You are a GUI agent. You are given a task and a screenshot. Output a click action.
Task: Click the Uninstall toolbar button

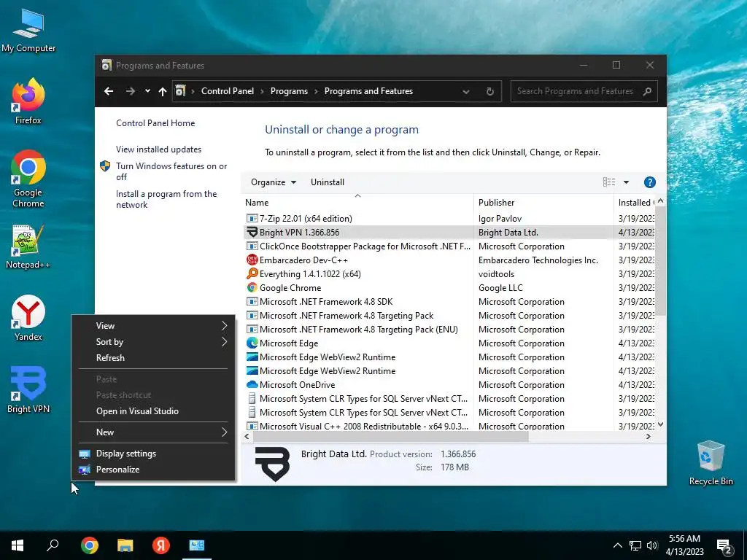pyautogui.click(x=328, y=182)
